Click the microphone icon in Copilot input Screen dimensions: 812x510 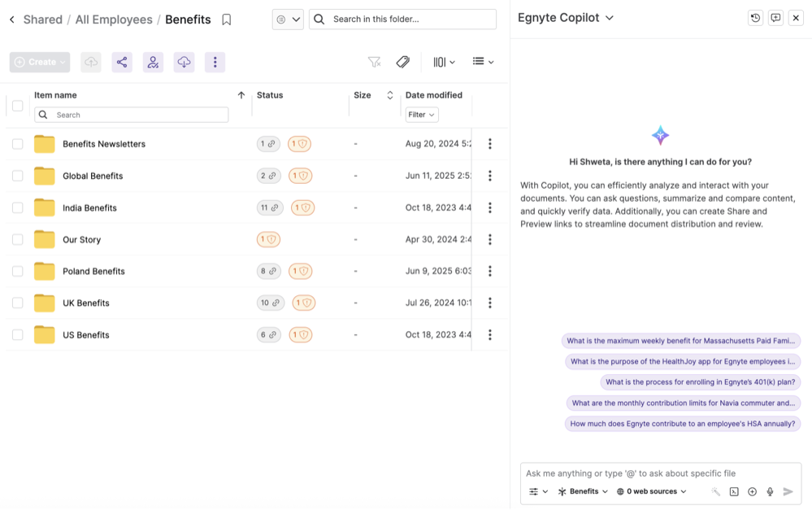click(x=769, y=491)
